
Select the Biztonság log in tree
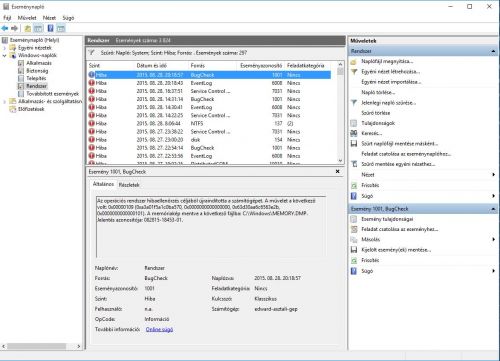point(37,71)
